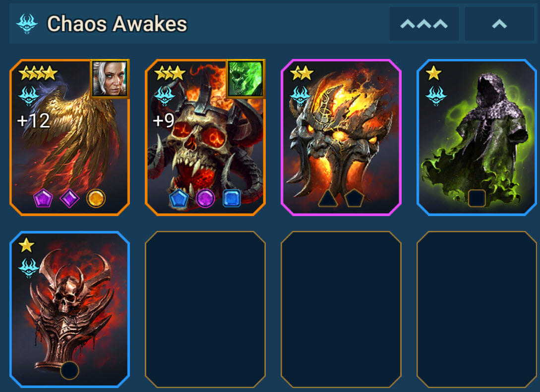Collapse all sections with triple chevron button

424,24
